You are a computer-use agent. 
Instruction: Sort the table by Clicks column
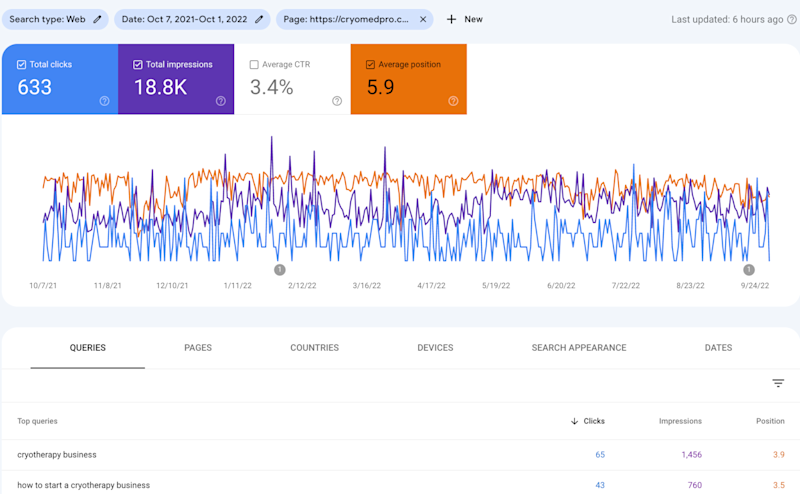(x=588, y=421)
